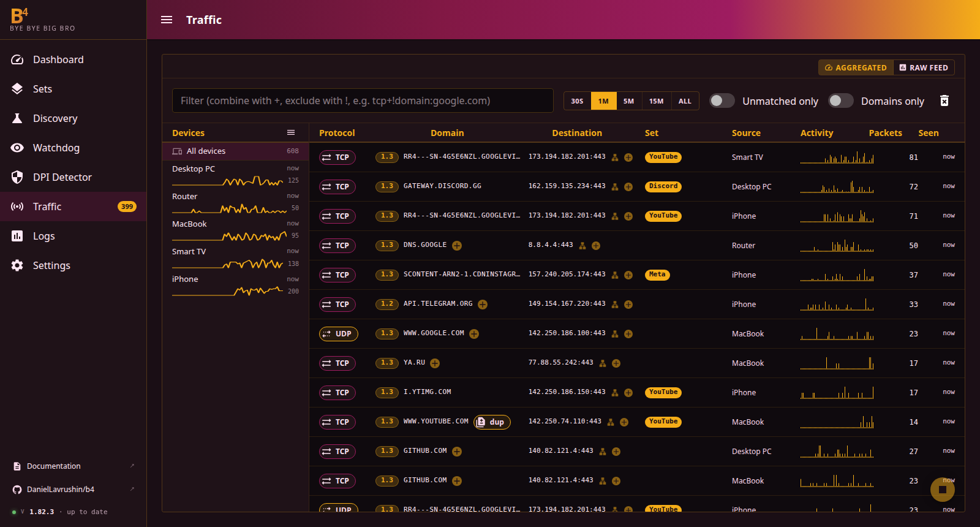Select Desktop PC device
This screenshot has width=980, height=527.
coord(235,174)
